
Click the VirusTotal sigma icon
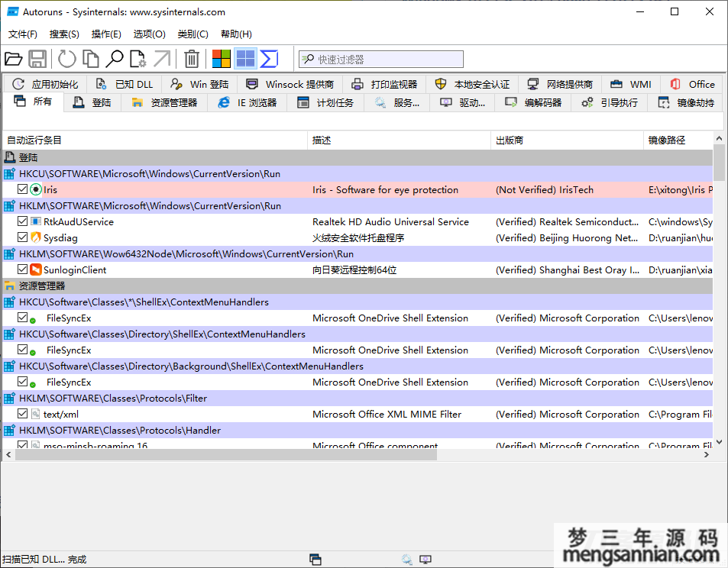[270, 59]
